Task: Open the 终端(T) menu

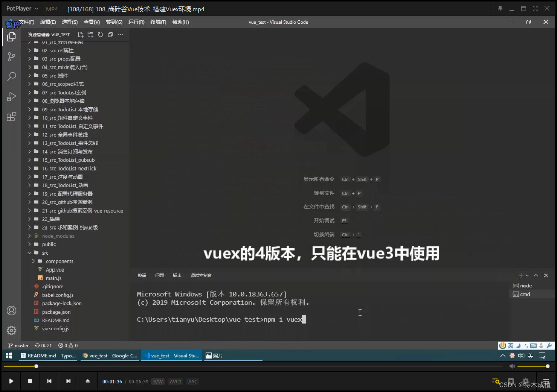Action: (158, 22)
